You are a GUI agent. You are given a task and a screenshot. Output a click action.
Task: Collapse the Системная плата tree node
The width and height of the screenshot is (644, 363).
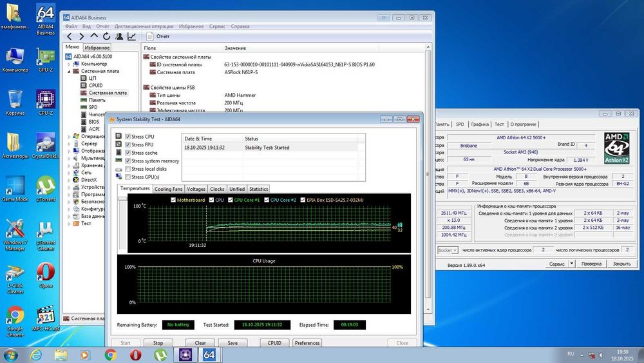69,71
